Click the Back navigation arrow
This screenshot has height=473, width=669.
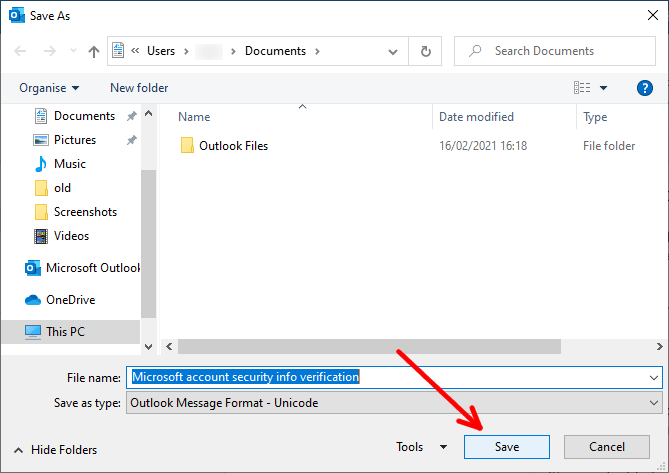point(20,51)
